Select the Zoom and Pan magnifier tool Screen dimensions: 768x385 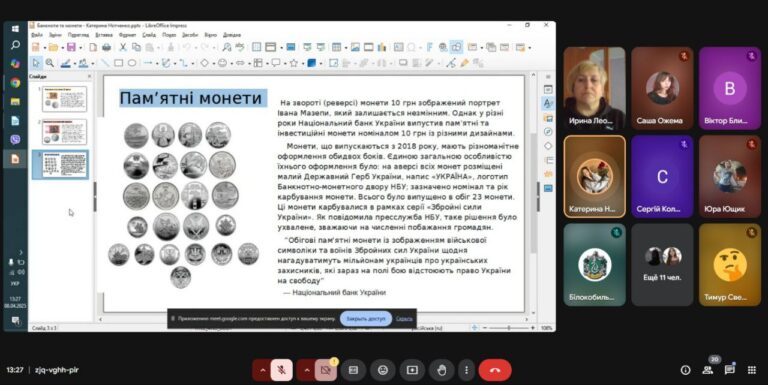[x=49, y=63]
